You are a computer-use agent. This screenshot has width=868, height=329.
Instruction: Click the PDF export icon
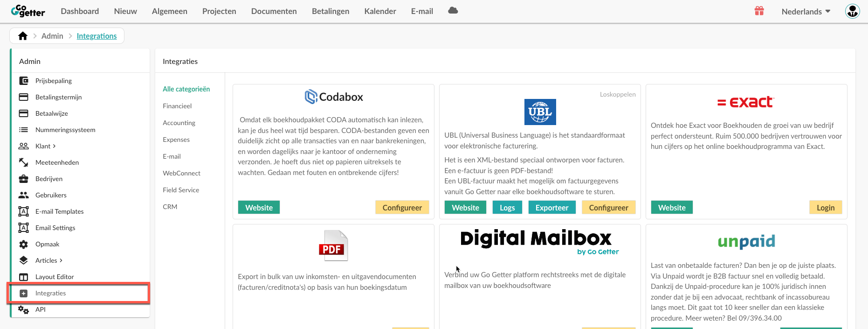coord(333,245)
